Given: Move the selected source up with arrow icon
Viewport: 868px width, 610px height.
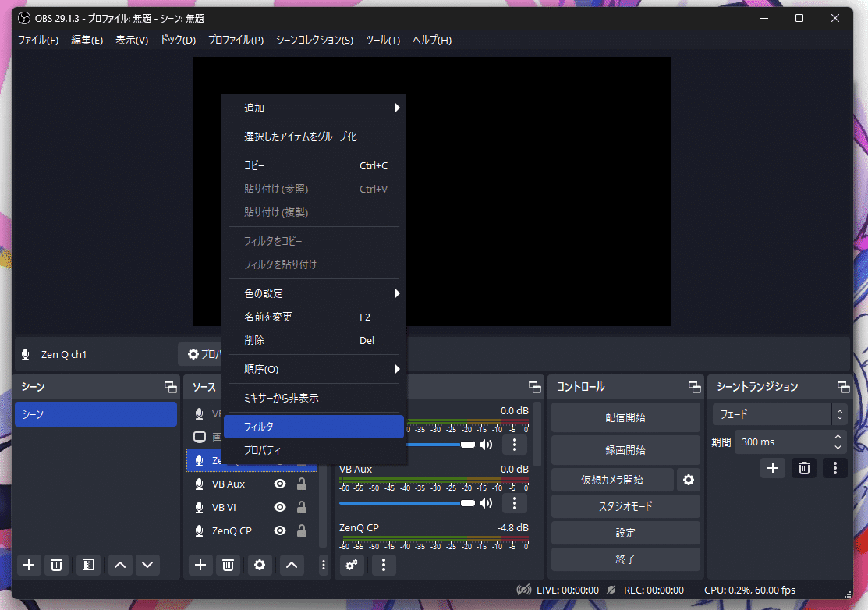Looking at the screenshot, I should point(291,565).
